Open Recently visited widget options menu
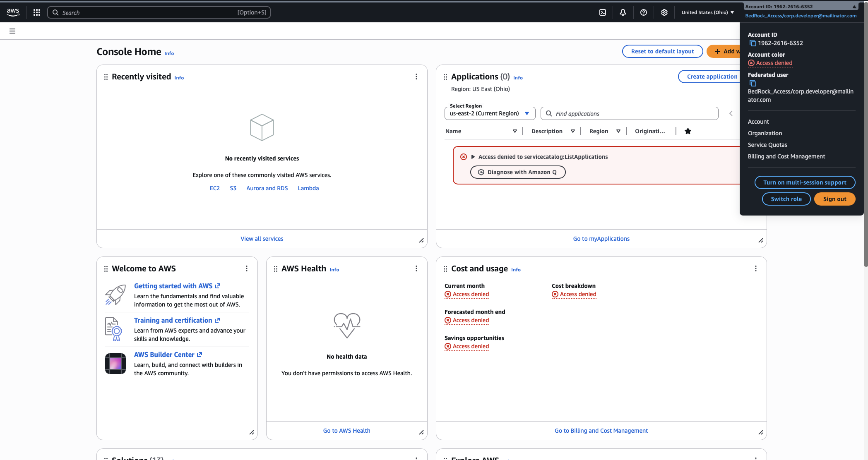This screenshot has width=868, height=460. pos(416,77)
